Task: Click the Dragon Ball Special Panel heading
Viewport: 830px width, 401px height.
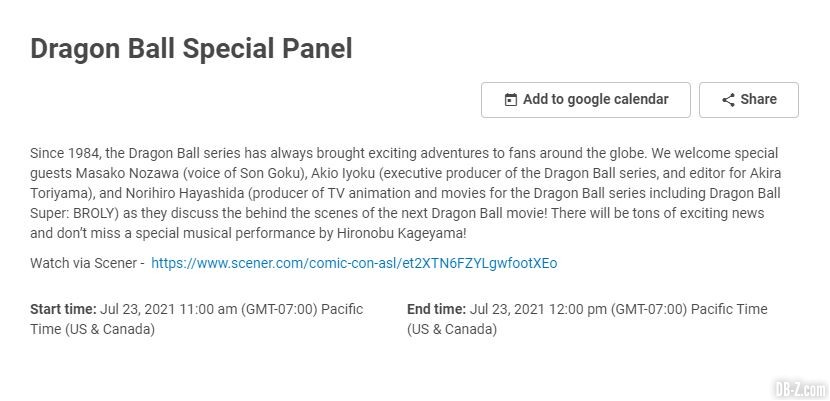Action: coord(191,49)
